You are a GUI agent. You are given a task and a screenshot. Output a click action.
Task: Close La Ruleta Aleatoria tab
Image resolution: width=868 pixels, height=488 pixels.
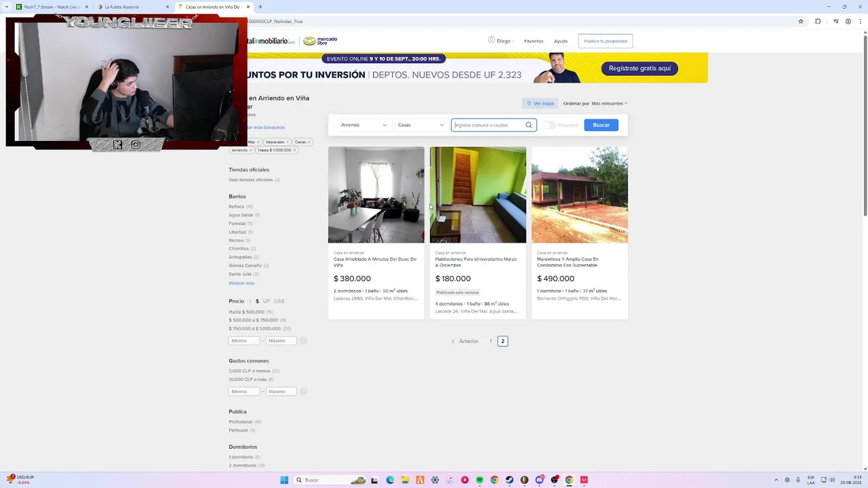[x=167, y=7]
